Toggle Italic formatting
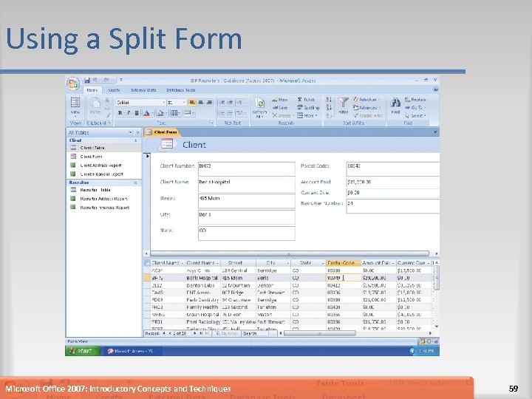This screenshot has width=532, height=399. (129, 113)
